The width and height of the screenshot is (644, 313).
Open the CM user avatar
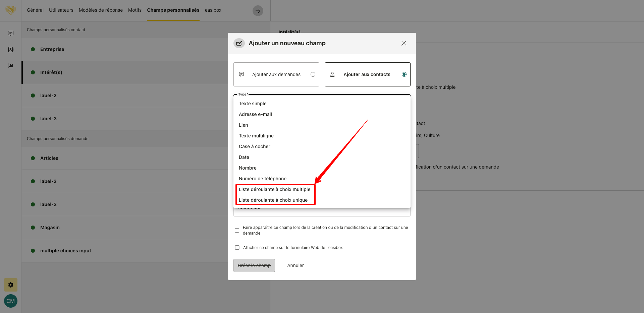[x=11, y=301]
